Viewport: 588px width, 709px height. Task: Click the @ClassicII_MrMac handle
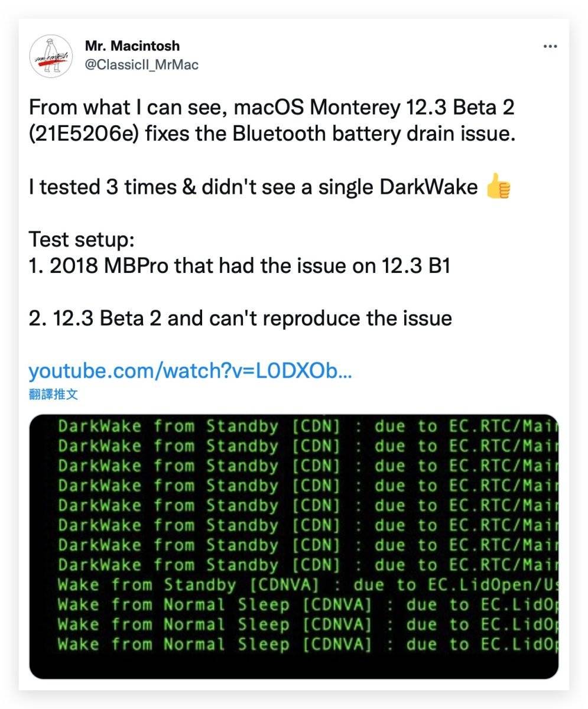tap(141, 65)
